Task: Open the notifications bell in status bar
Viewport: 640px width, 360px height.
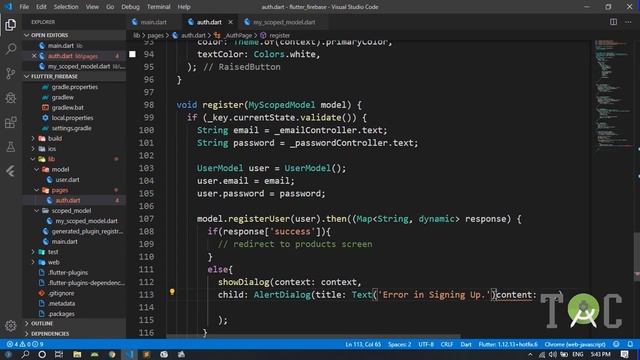Action: (630, 344)
